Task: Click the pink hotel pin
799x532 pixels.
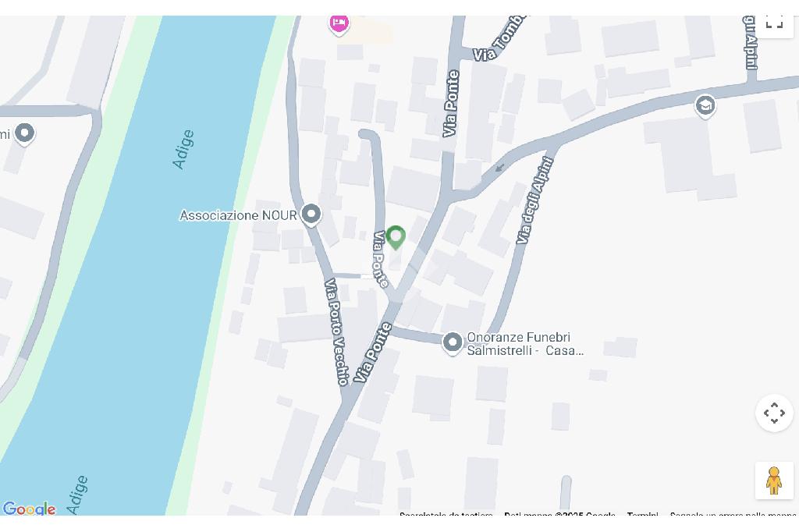Action: [x=339, y=24]
